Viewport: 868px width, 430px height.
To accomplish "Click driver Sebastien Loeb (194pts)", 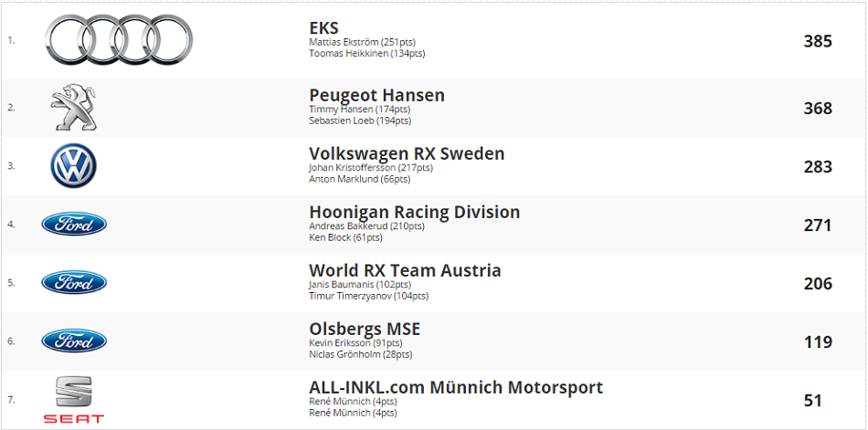I will tap(360, 121).
